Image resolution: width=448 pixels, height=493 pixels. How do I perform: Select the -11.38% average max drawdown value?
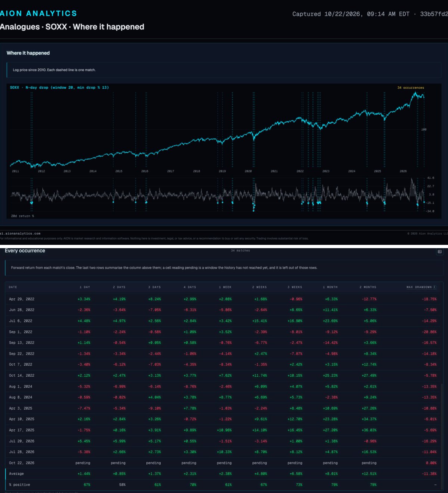[429, 474]
